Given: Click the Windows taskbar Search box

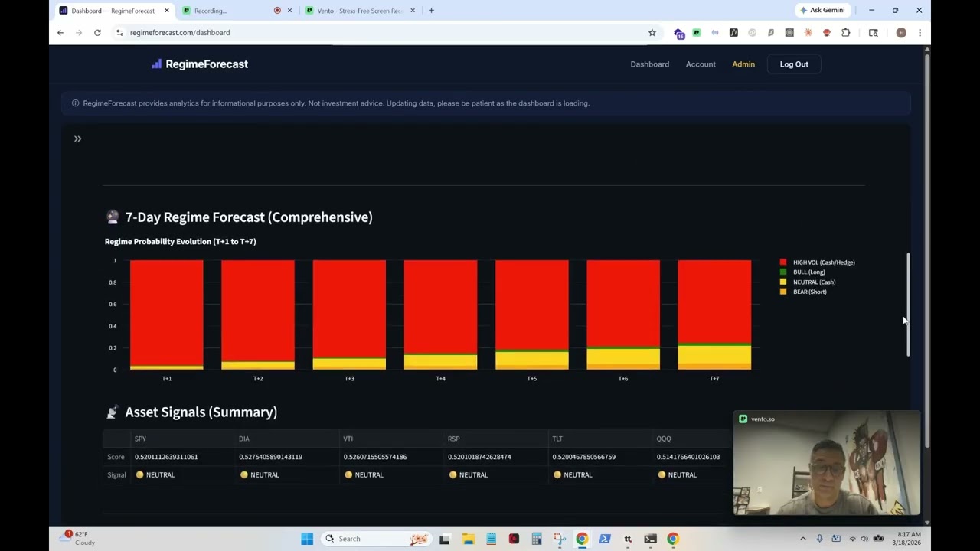Looking at the screenshot, I should click(x=375, y=539).
